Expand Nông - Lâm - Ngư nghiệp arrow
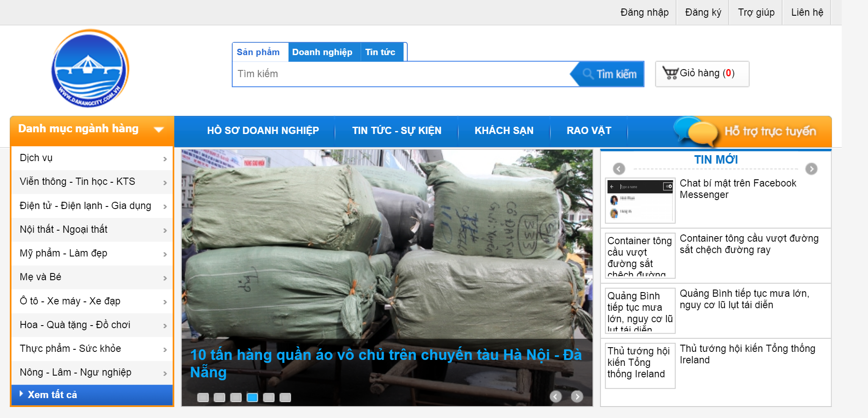This screenshot has height=418, width=868. click(165, 373)
